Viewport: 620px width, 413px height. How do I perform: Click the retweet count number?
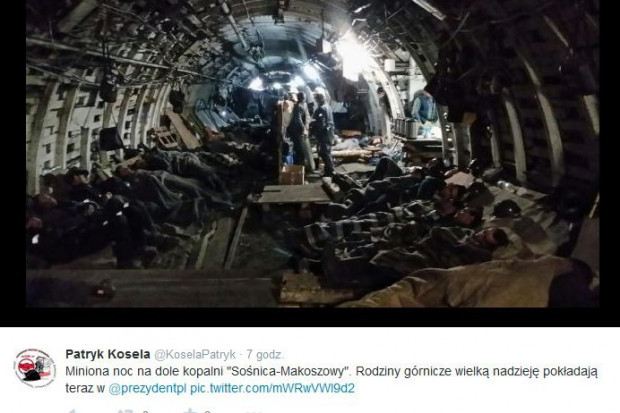point(146,411)
